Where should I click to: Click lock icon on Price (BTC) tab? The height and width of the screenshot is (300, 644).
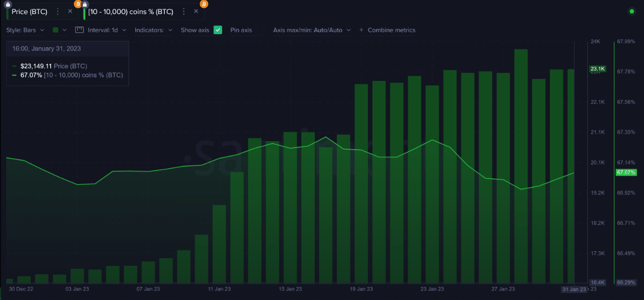pyautogui.click(x=8, y=4)
